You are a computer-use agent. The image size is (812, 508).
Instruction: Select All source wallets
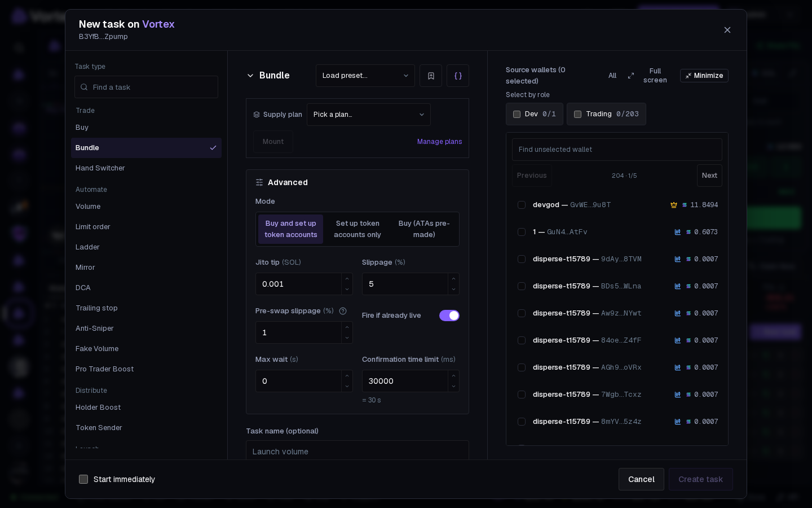[612, 76]
